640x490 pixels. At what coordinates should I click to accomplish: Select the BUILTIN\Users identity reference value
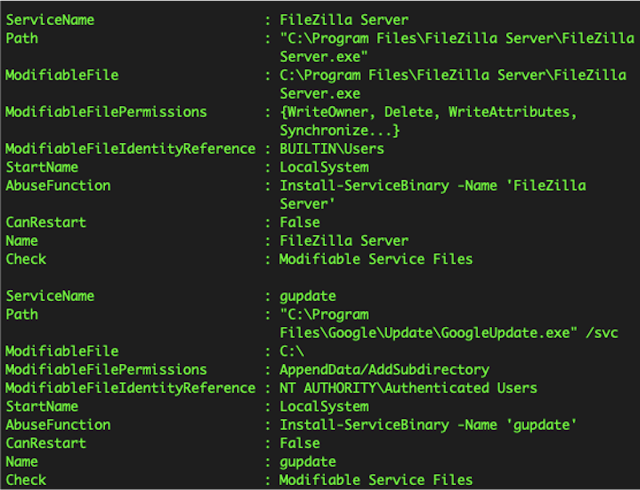coord(331,149)
